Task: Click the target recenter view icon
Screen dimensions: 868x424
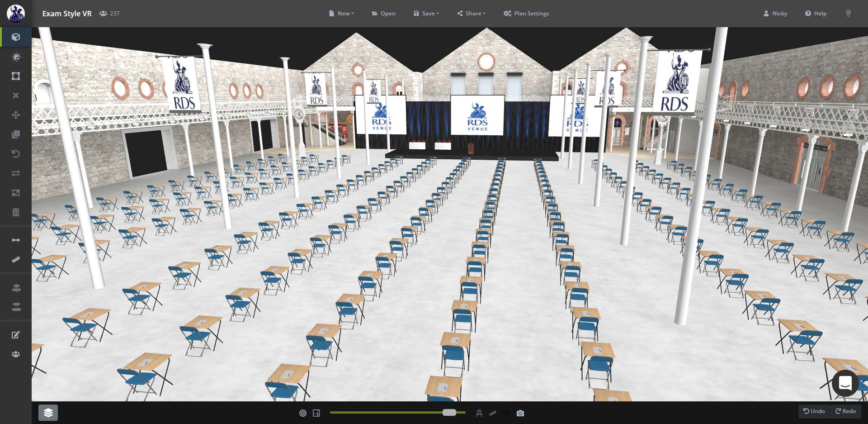Action: (x=303, y=413)
